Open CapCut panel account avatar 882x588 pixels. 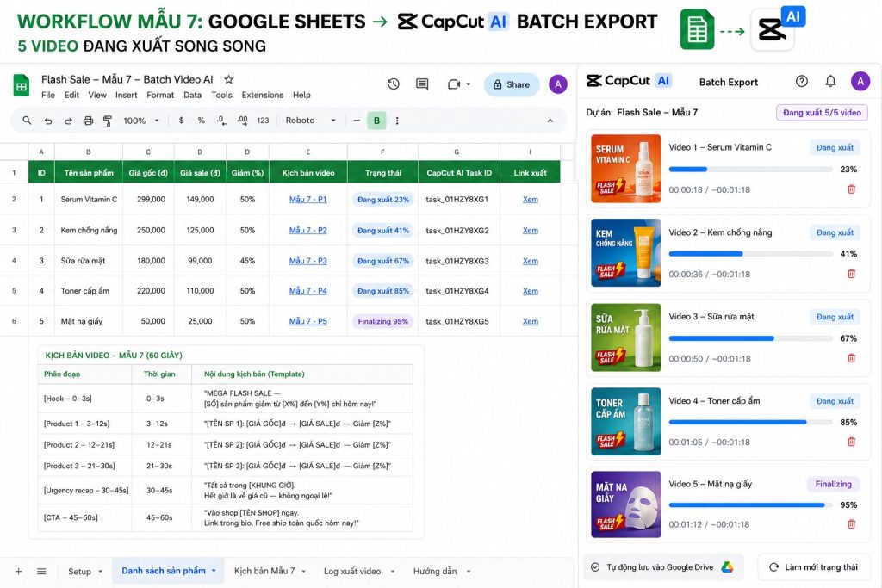pos(860,82)
